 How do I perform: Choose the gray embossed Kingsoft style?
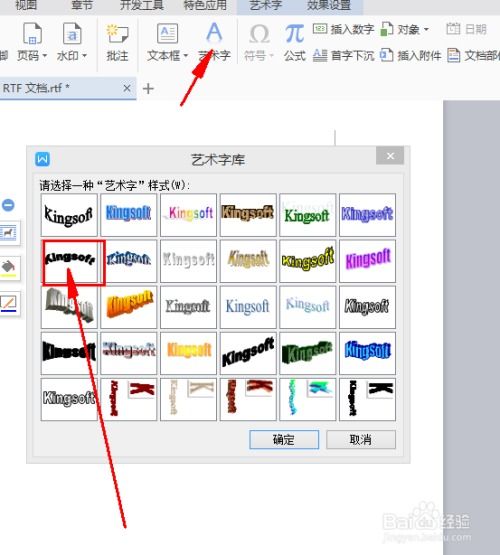pyautogui.click(x=188, y=261)
